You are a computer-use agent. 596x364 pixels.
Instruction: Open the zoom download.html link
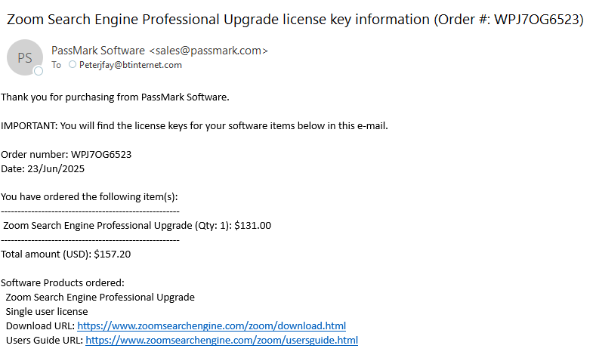click(212, 326)
